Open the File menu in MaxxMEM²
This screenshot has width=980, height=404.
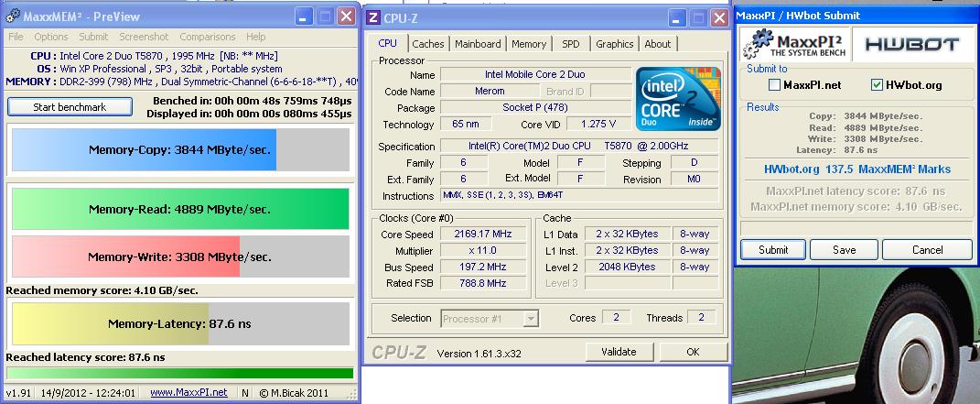16,37
